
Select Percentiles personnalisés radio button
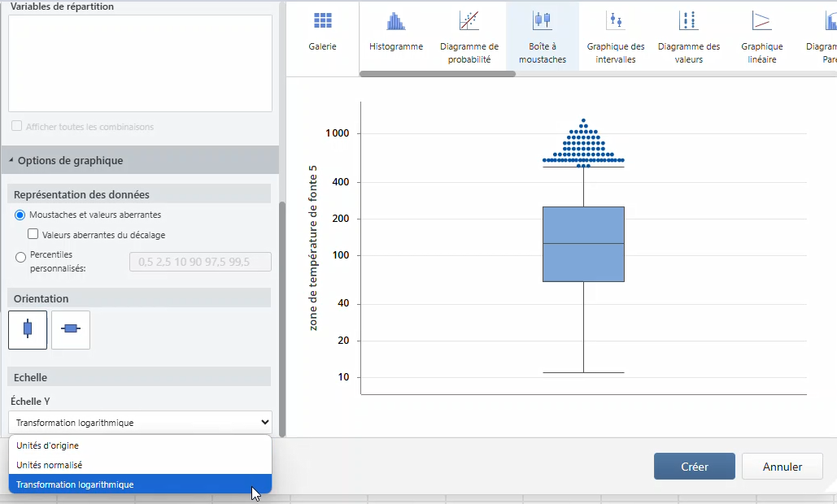tap(21, 257)
